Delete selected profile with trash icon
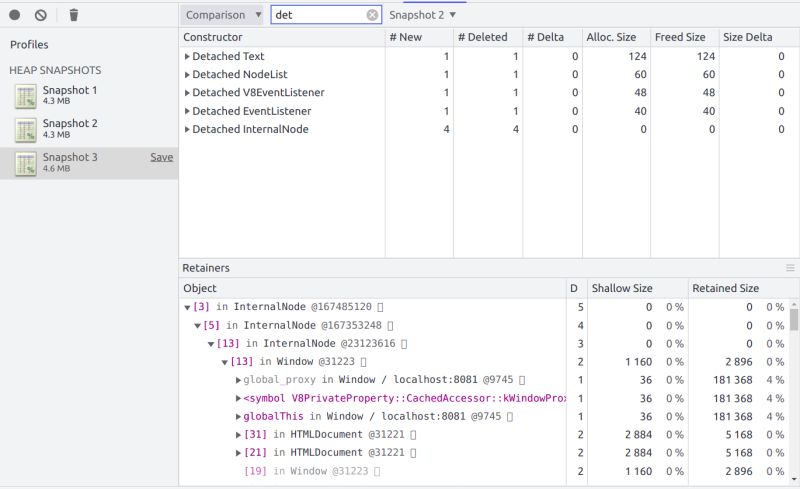Viewport: 800px width, 489px height. (x=74, y=15)
